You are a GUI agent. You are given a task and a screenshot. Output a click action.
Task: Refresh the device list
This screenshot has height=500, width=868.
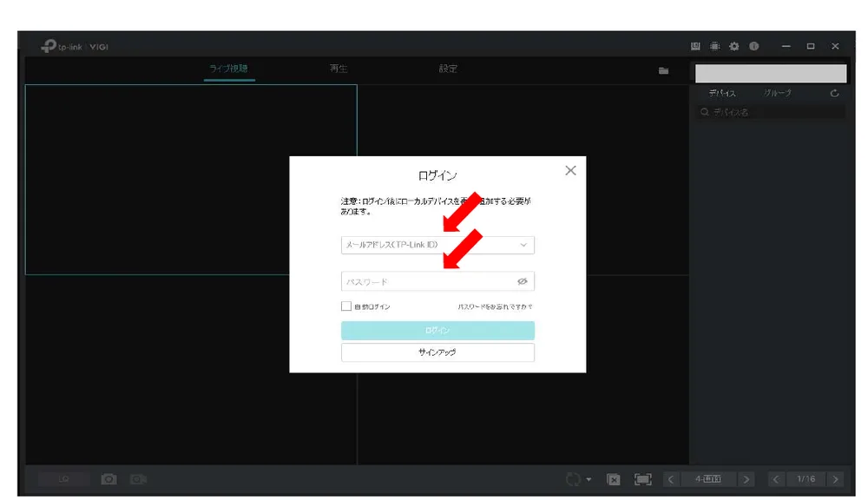point(834,94)
